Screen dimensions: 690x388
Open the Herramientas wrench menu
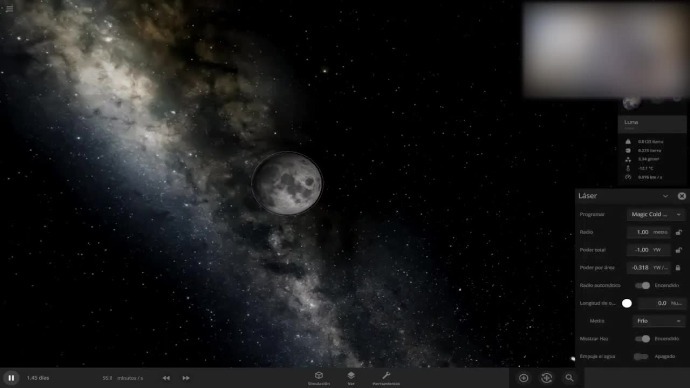point(386,378)
